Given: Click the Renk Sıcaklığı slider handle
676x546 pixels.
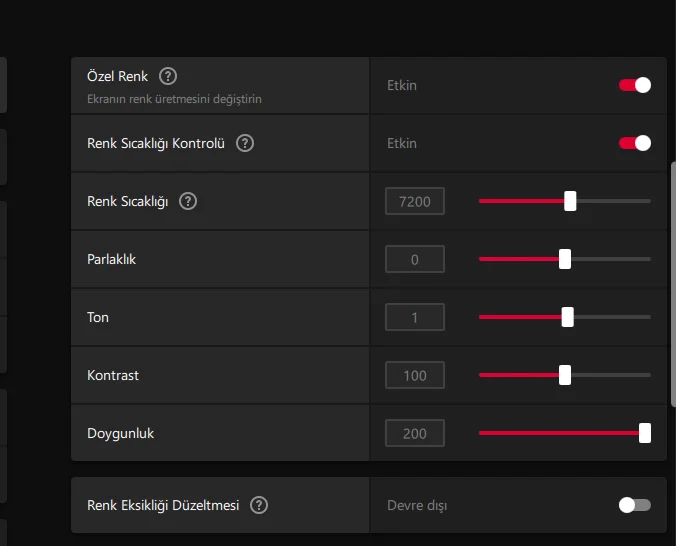Looking at the screenshot, I should pos(570,201).
